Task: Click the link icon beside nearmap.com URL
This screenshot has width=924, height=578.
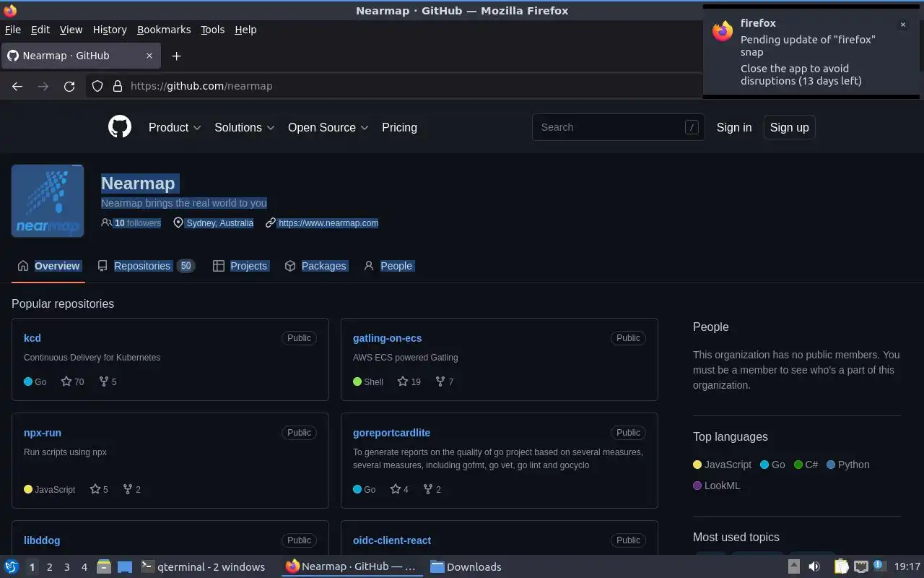Action: (x=271, y=223)
